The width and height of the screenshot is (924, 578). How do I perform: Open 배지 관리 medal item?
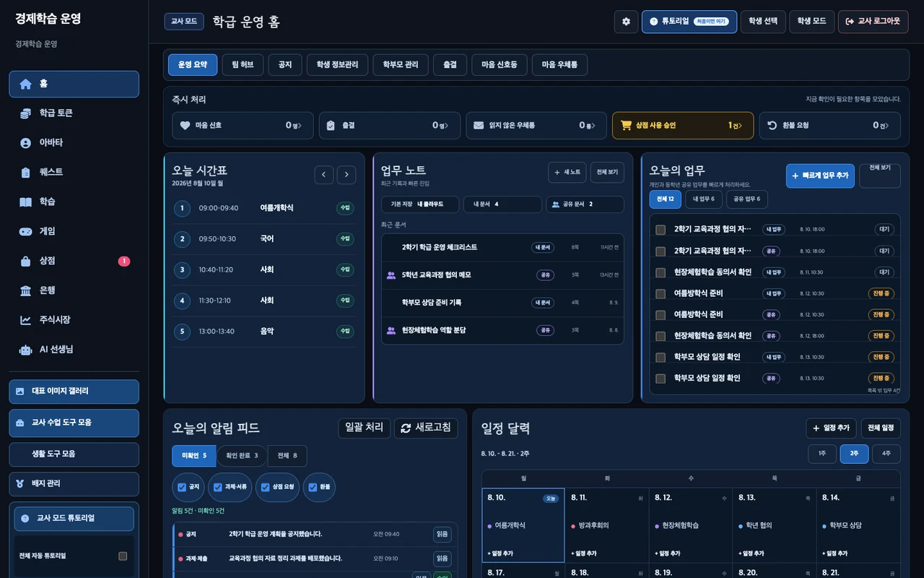(74, 484)
